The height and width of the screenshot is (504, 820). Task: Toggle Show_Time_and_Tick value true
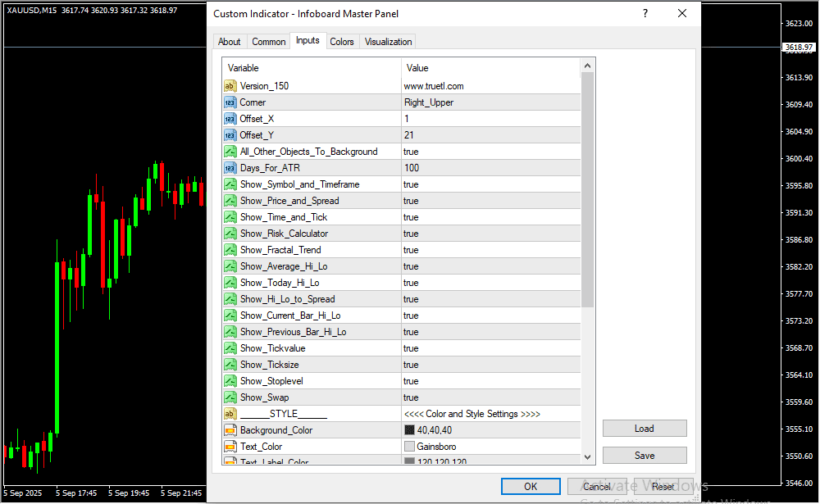coord(490,217)
